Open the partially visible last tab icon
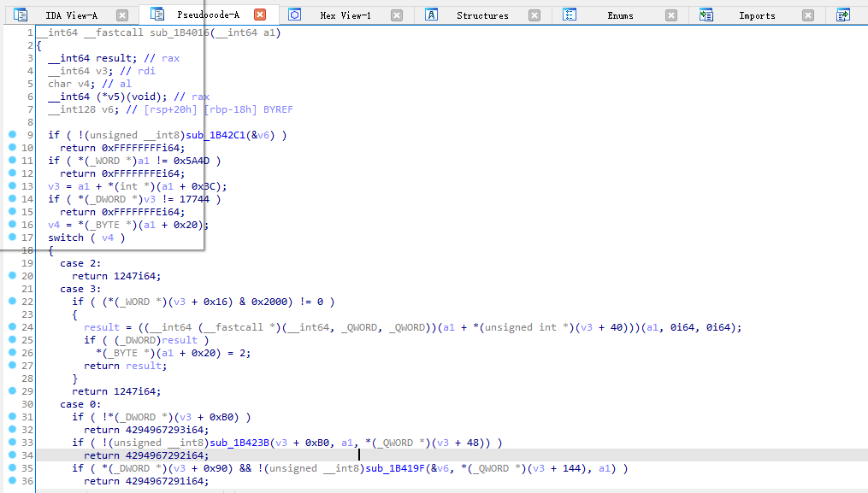This screenshot has width=868, height=493. click(x=843, y=15)
